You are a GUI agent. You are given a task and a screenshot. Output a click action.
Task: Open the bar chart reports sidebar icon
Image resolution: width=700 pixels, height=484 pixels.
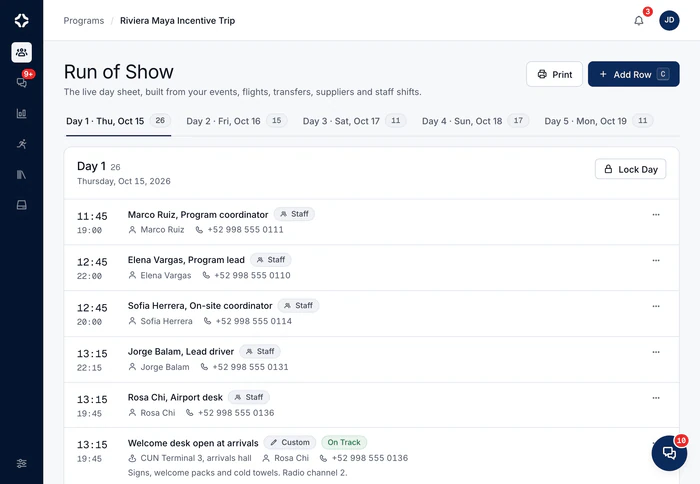[21, 113]
